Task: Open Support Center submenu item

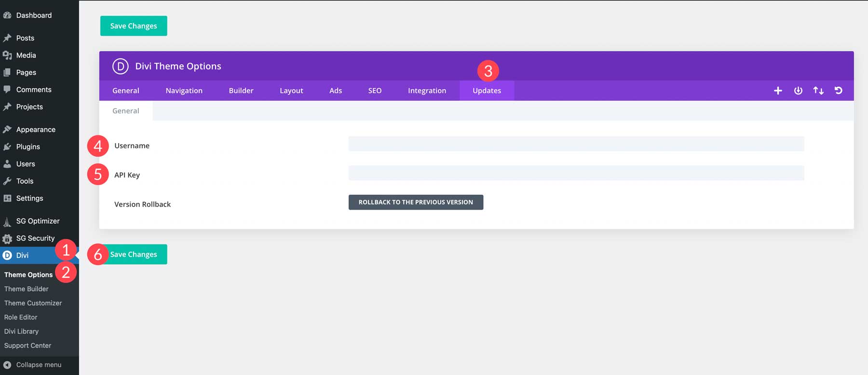Action: (x=27, y=346)
